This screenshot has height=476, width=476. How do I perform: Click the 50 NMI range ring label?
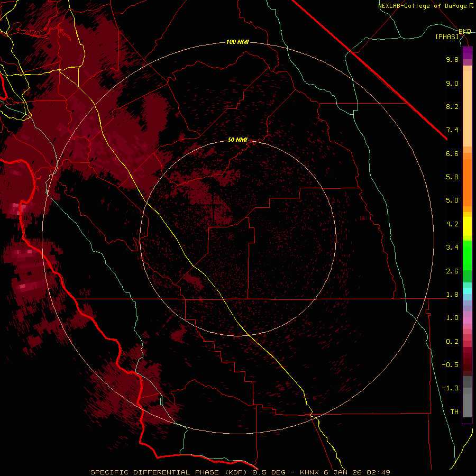[x=237, y=140]
